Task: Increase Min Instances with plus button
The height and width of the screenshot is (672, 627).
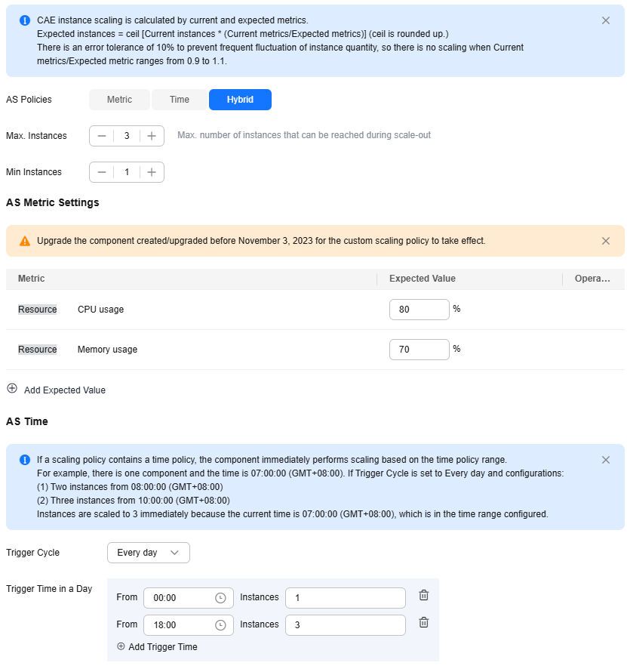Action: (x=152, y=172)
